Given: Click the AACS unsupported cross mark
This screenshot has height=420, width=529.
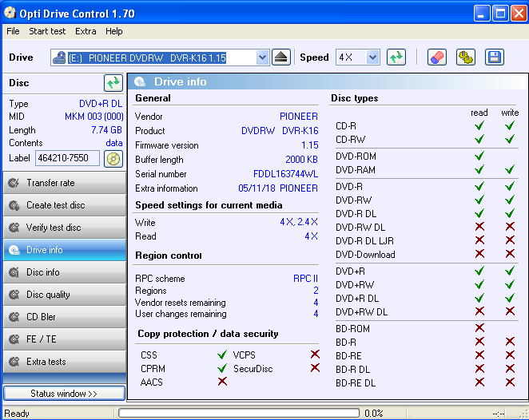Looking at the screenshot, I should (x=222, y=382).
